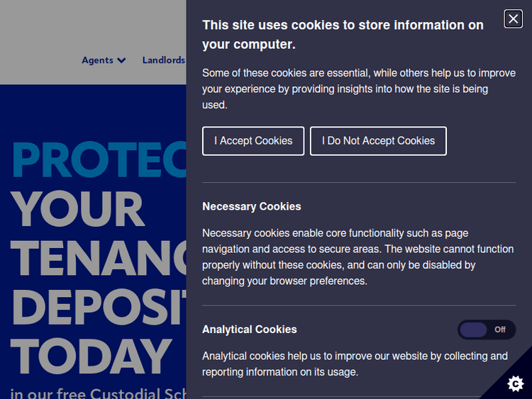532x399 pixels.
Task: Click the blue PROTECT hero headline word
Action: [x=99, y=161]
